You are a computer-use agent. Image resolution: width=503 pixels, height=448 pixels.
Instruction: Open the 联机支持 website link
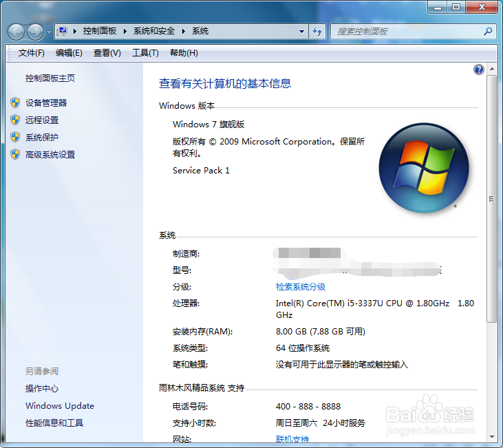coord(292,439)
